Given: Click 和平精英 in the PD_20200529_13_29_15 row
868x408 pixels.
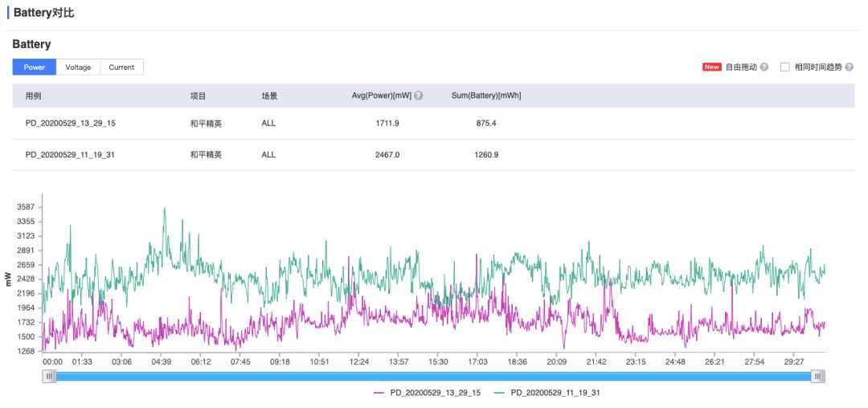Looking at the screenshot, I should (x=206, y=124).
